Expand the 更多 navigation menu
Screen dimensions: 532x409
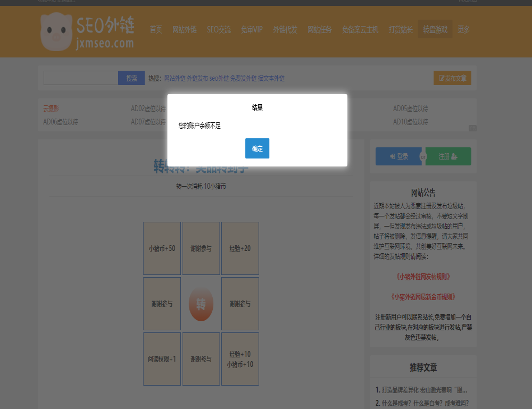tap(464, 29)
